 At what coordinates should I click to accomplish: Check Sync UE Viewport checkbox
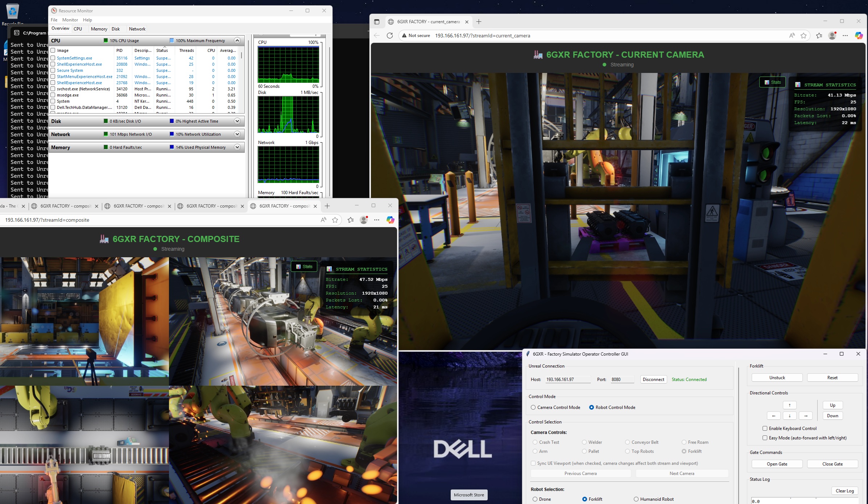coord(533,463)
